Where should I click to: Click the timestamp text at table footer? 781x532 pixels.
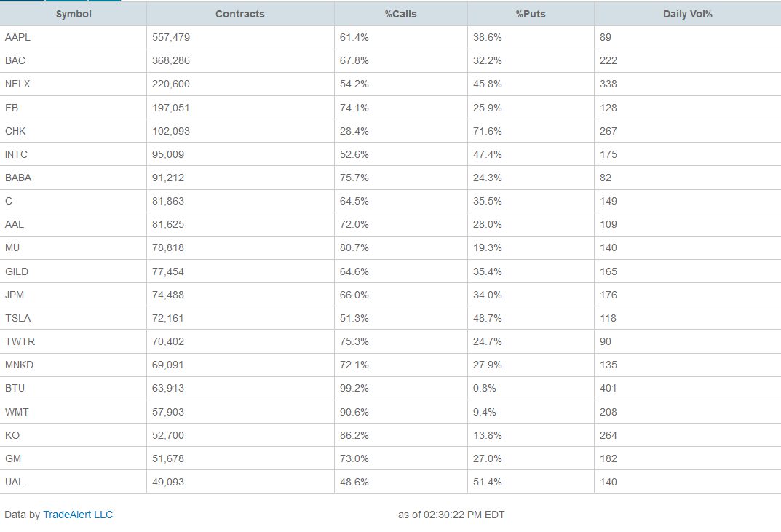tap(451, 515)
